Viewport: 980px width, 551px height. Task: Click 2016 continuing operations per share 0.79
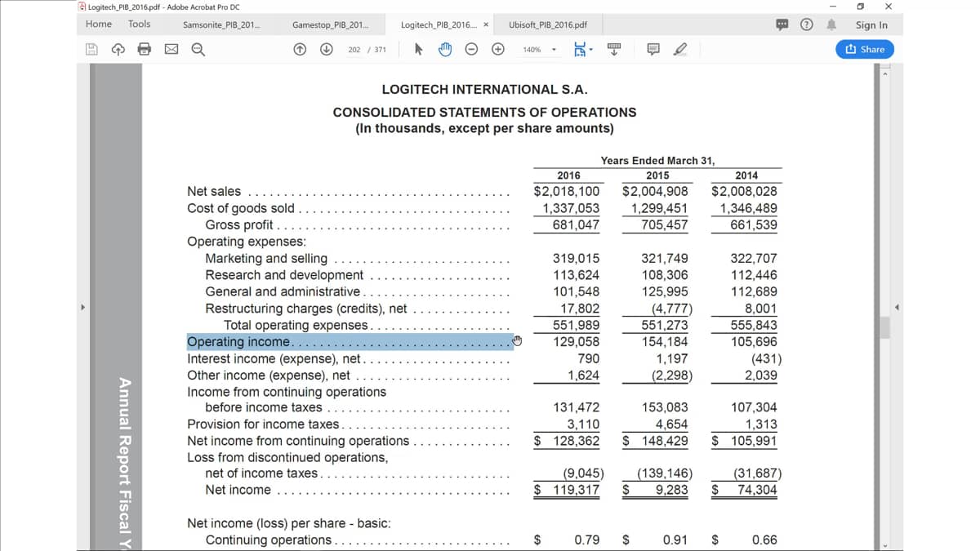586,540
